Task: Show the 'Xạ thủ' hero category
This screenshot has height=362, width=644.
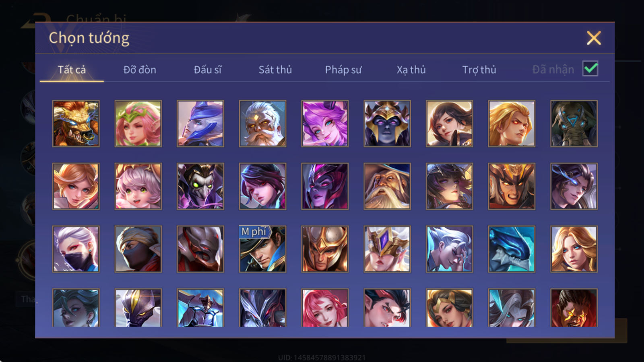Action: (411, 70)
